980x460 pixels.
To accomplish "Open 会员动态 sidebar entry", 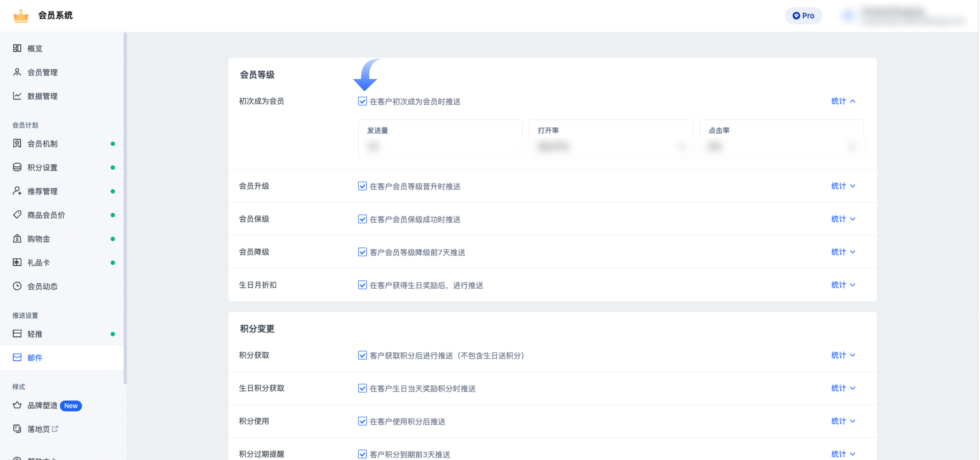I will 62,286.
